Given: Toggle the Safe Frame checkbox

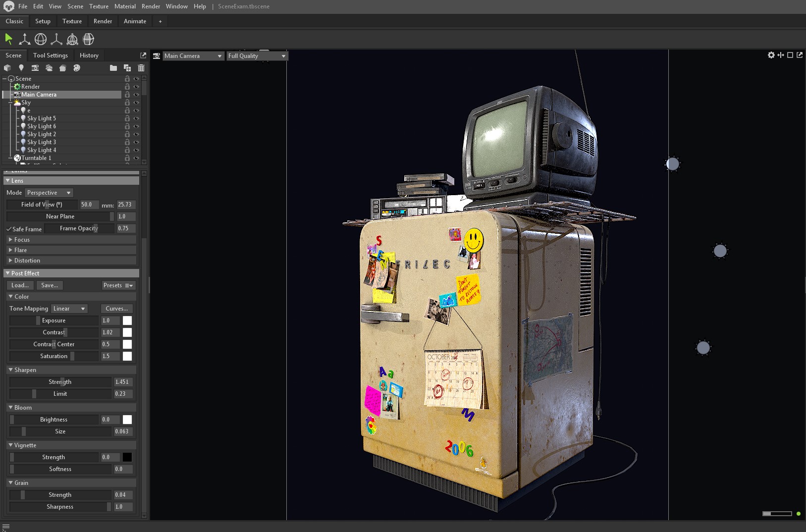Looking at the screenshot, I should coord(9,229).
